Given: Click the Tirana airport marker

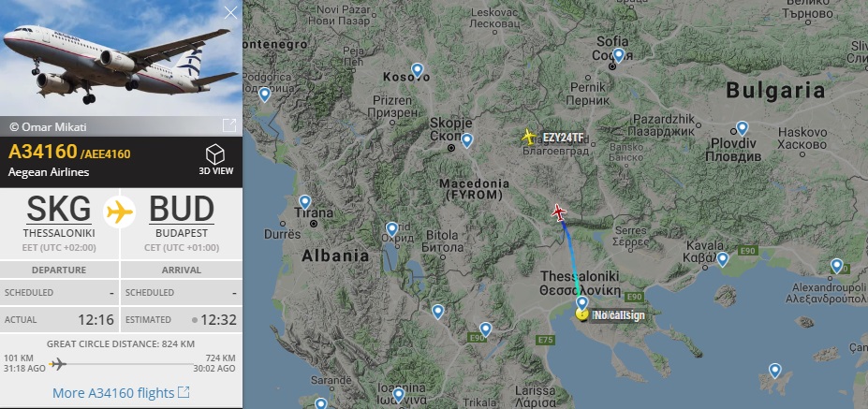Looking at the screenshot, I should click(305, 202).
